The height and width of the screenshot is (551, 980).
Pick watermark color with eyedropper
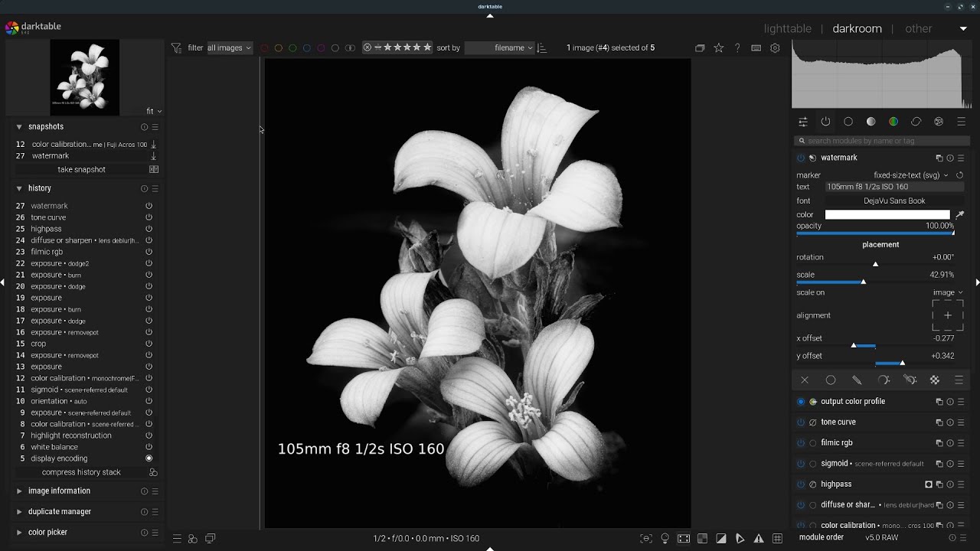[960, 215]
